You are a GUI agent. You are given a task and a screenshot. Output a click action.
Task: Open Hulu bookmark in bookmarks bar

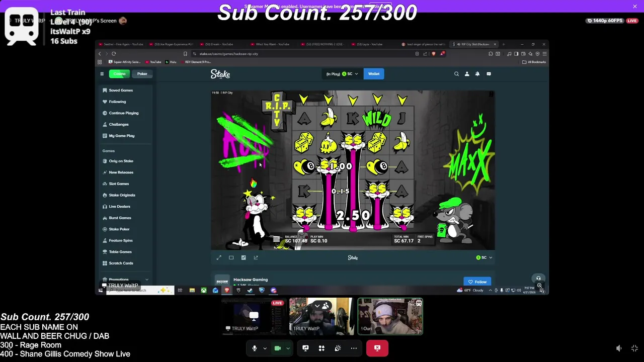pos(171,62)
